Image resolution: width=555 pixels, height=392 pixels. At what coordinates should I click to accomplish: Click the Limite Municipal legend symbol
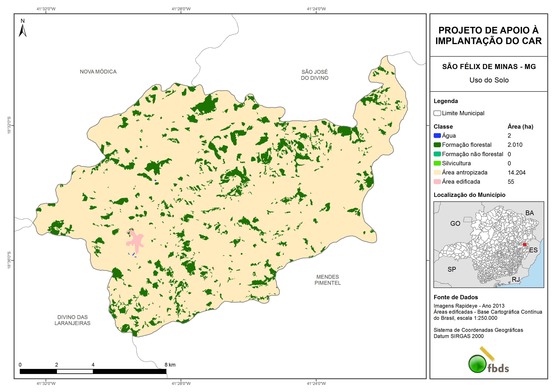click(x=437, y=113)
